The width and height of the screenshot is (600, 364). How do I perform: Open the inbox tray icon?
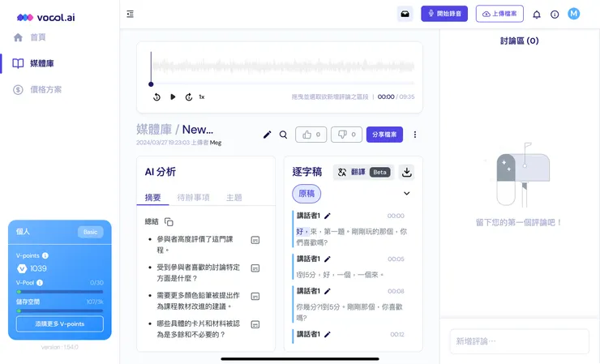point(405,14)
